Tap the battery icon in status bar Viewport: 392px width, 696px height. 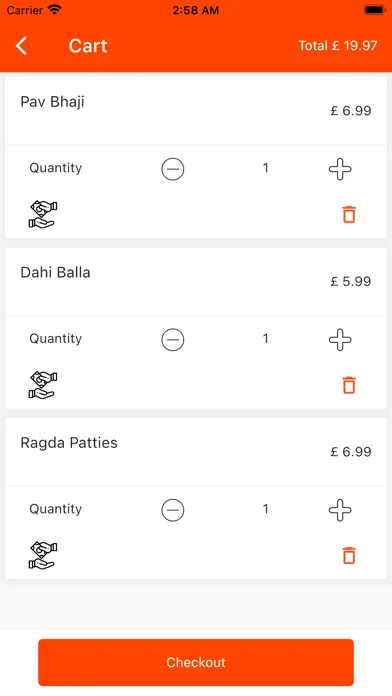point(374,9)
